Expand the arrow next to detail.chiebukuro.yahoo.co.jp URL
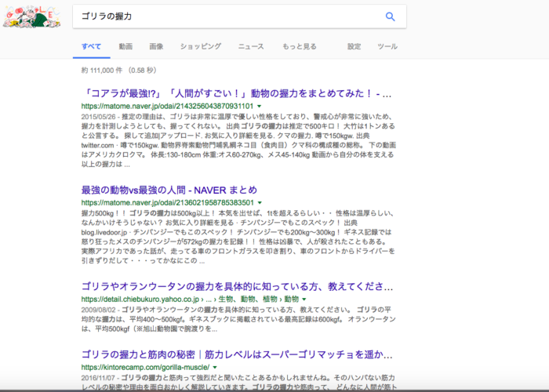This screenshot has width=549, height=392. [304, 299]
